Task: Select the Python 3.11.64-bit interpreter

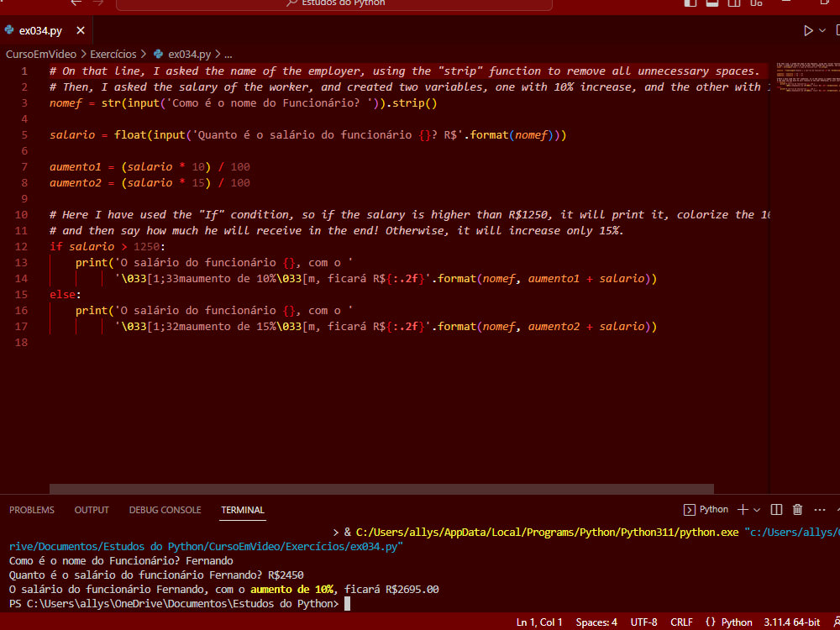Action: click(x=790, y=622)
